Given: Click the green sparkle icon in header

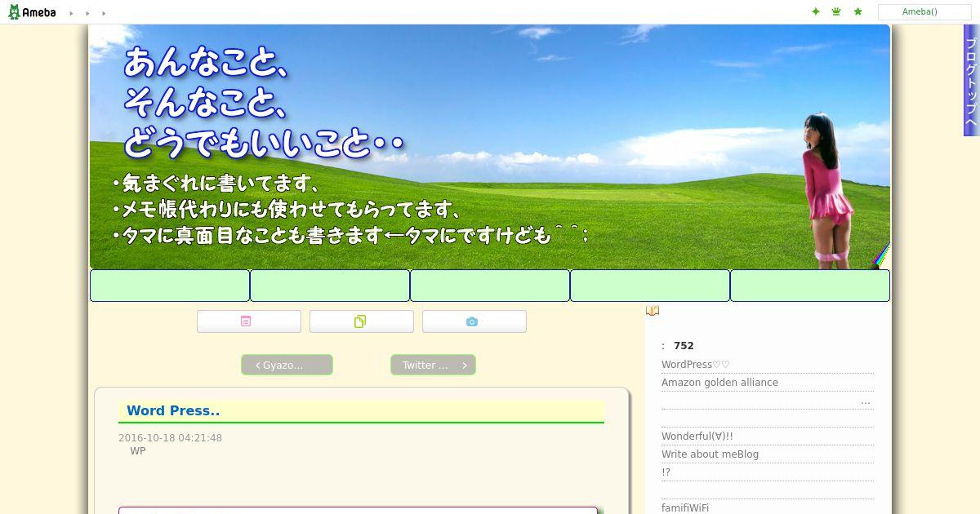Looking at the screenshot, I should click(x=815, y=11).
